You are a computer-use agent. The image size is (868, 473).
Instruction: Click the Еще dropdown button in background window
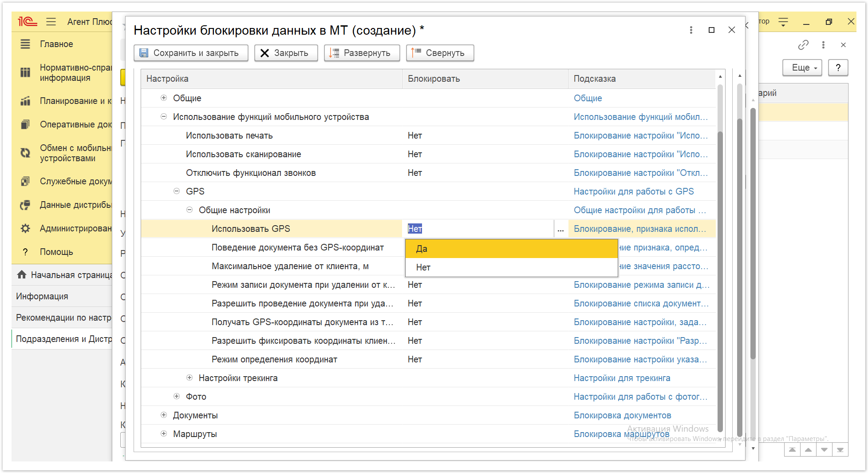[802, 68]
